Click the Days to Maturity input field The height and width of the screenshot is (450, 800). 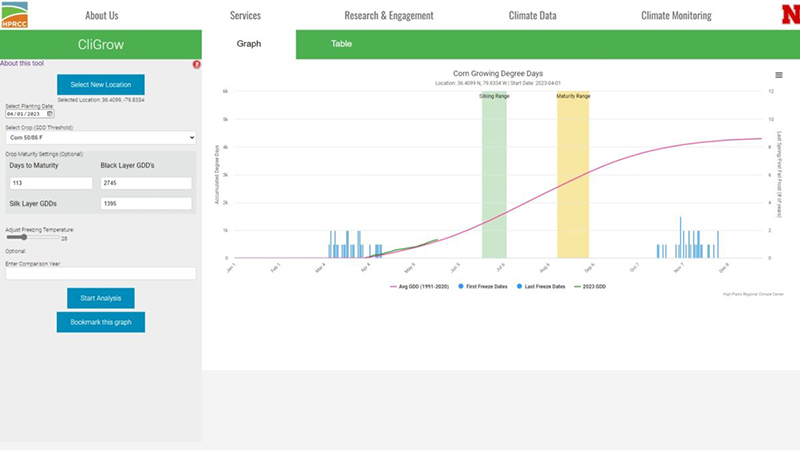50,184
